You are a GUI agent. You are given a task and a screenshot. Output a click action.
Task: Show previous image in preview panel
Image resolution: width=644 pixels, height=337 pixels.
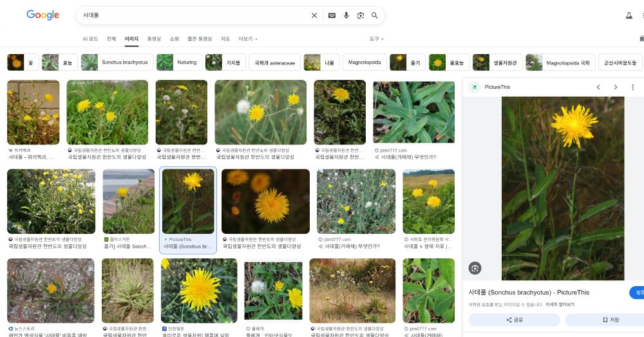point(598,87)
